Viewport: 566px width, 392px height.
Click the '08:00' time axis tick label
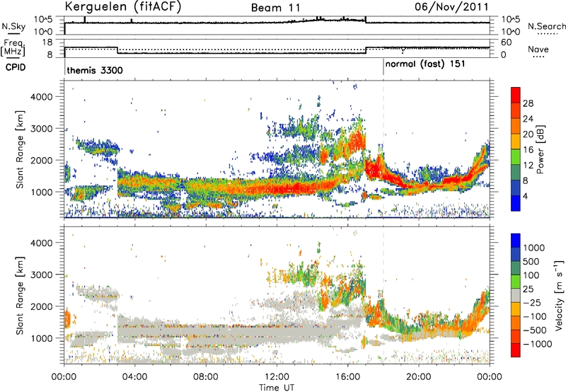[x=205, y=377]
